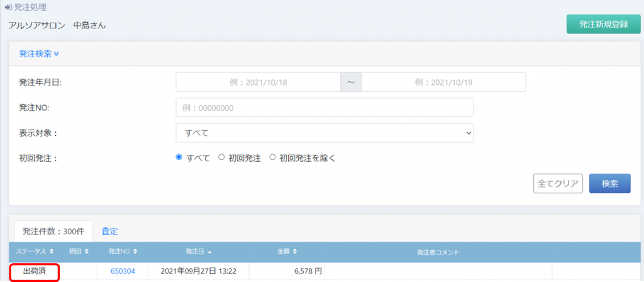Image resolution: width=644 pixels, height=282 pixels.
Task: Click the 発注年月日 end date field
Action: tap(443, 82)
